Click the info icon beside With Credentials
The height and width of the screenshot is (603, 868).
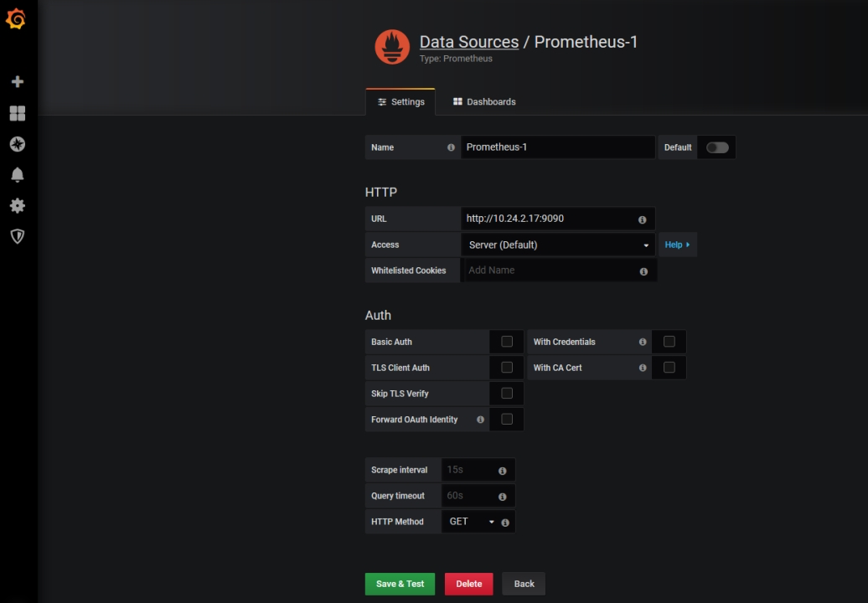[643, 342]
